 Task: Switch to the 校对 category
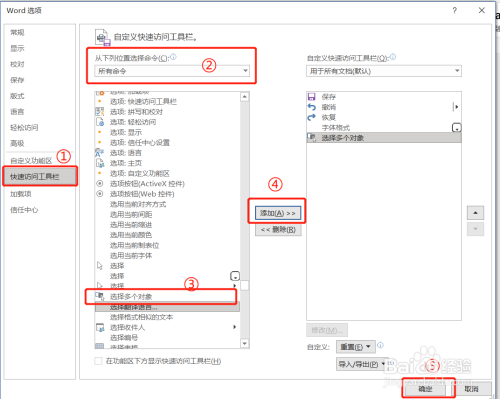pyautogui.click(x=17, y=64)
